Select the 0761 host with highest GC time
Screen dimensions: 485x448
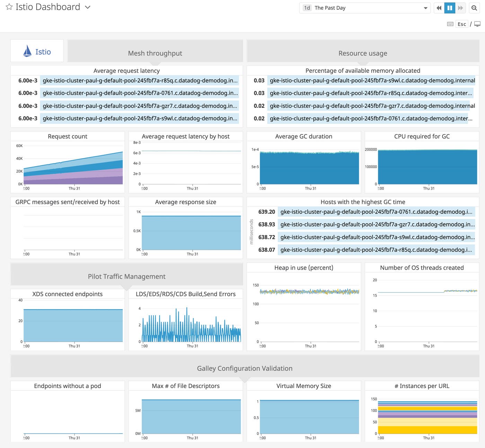tap(376, 212)
